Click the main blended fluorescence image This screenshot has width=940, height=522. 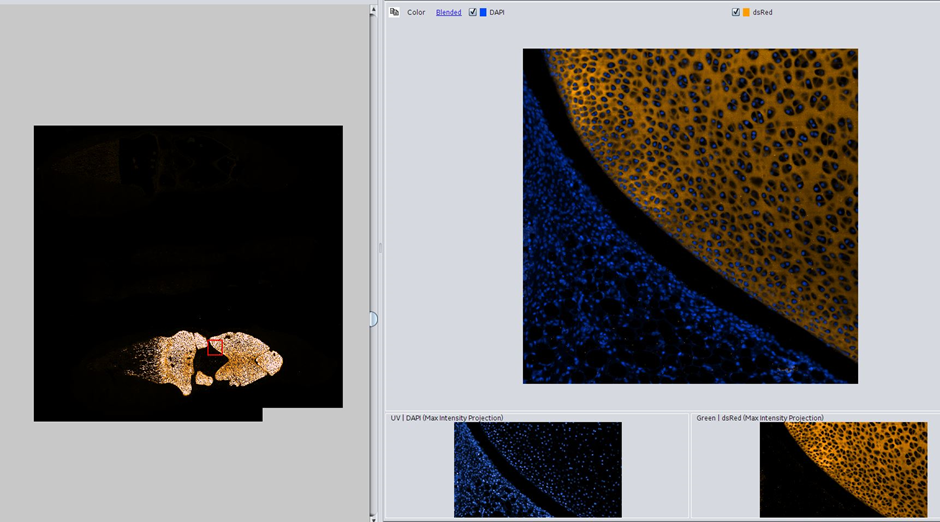click(x=690, y=216)
